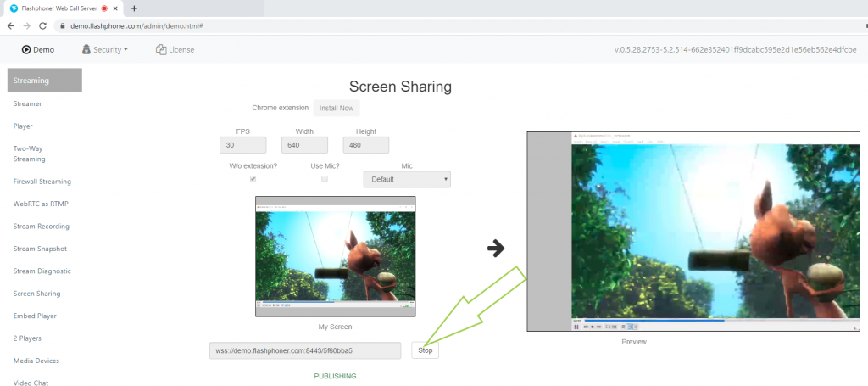Open the Mic dropdown set to Default

[407, 180]
